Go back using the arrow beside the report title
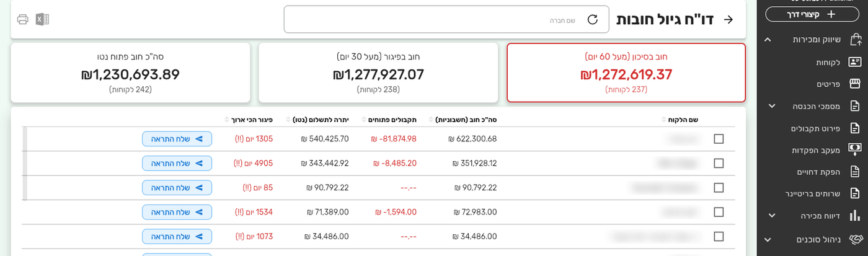 (728, 19)
